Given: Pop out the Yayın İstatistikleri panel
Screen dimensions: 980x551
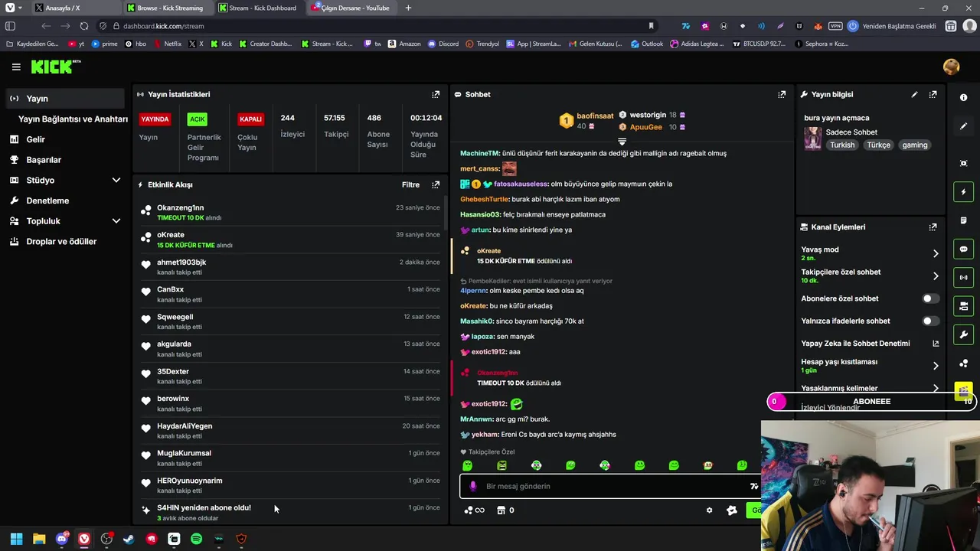Looking at the screenshot, I should tap(436, 94).
